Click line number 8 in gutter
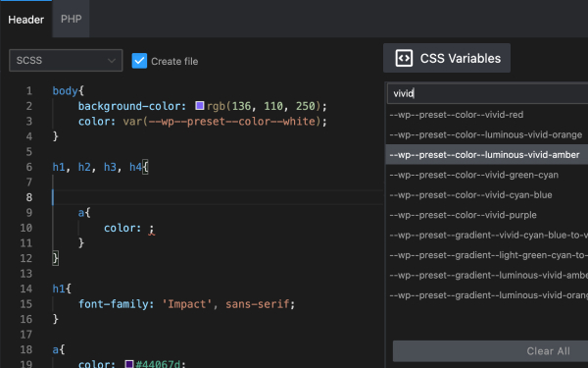 pyautogui.click(x=28, y=197)
